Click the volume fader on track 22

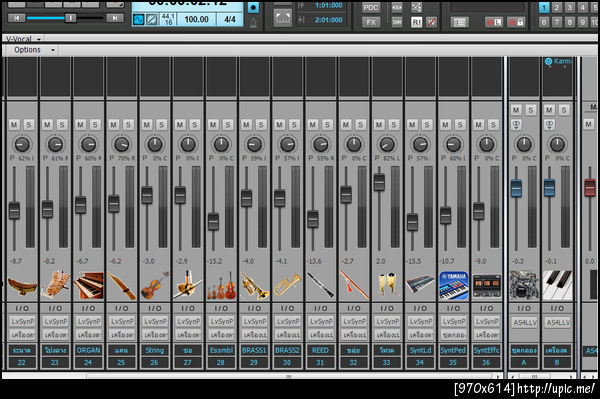pos(14,210)
